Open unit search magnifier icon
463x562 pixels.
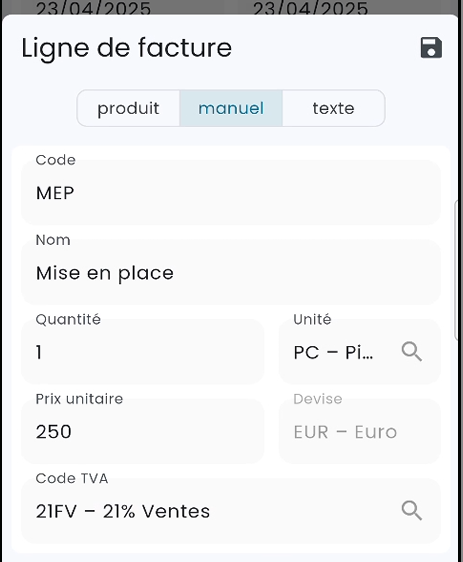tap(411, 351)
